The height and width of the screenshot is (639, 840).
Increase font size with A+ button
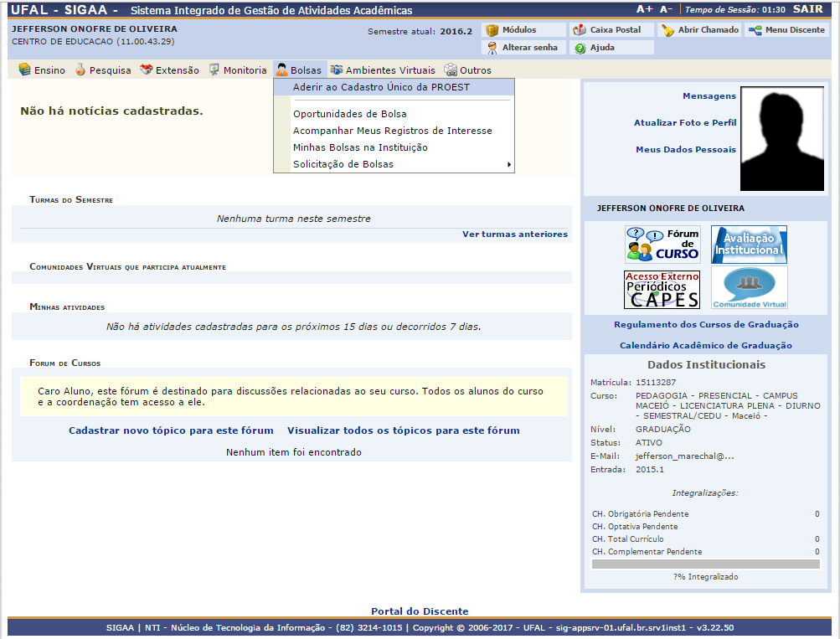(644, 9)
